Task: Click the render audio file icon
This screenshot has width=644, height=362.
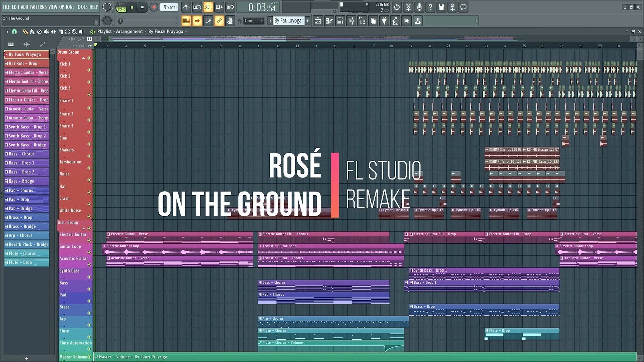Action: tap(452, 7)
